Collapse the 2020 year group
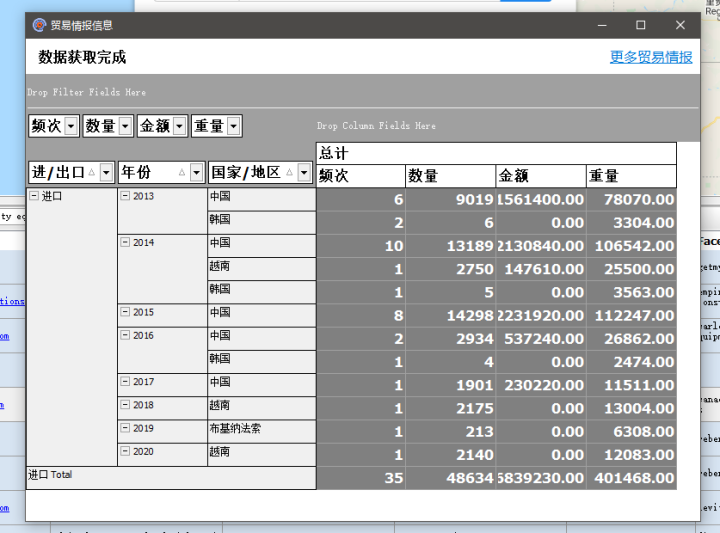Viewport: 720px width, 533px height. point(125,451)
